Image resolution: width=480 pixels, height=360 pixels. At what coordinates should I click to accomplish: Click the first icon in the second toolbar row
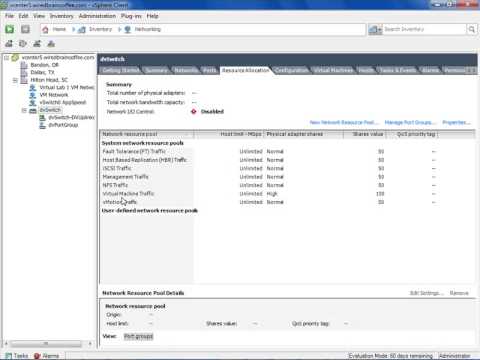coord(9,44)
